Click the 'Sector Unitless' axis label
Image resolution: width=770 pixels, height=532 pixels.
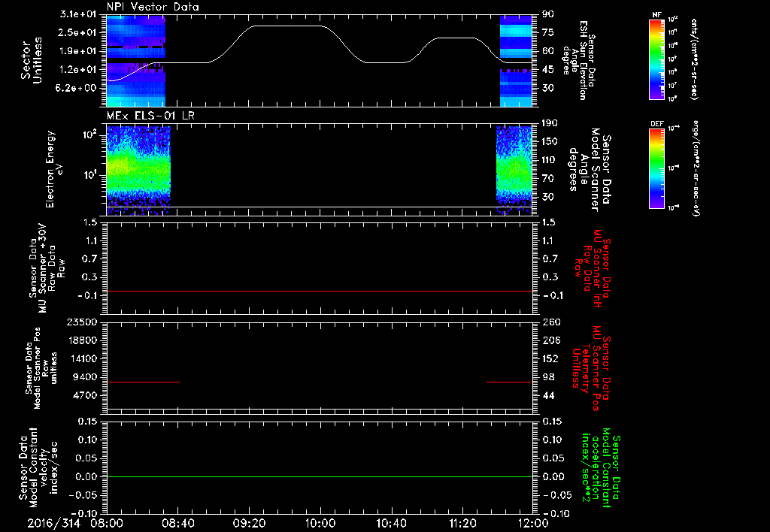(x=32, y=60)
